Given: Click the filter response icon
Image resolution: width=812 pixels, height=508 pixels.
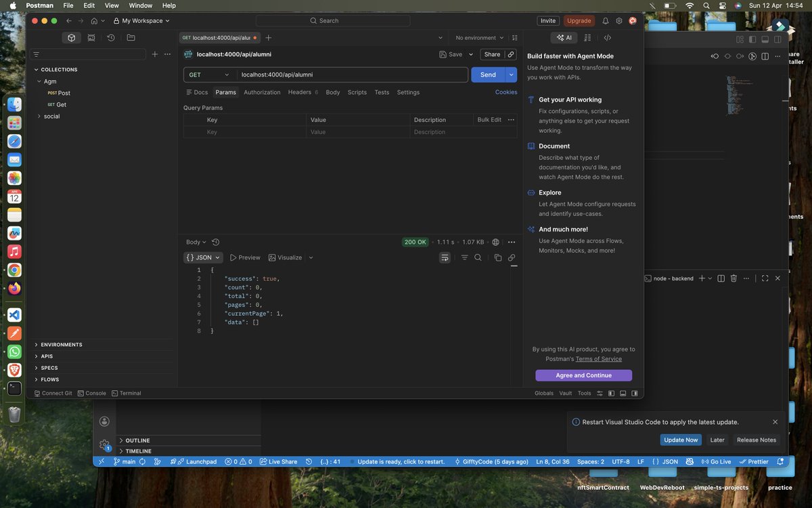Looking at the screenshot, I should (464, 257).
